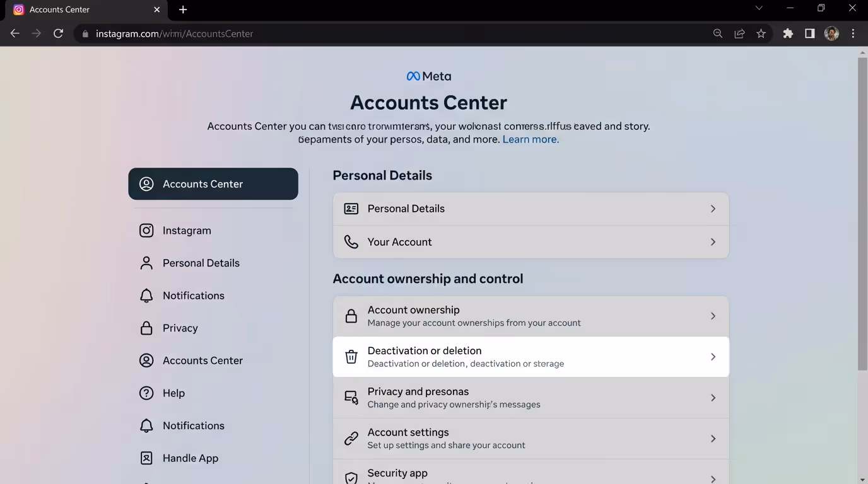The width and height of the screenshot is (868, 484).
Task: Click the Privacy lock icon in sidebar
Action: pos(146,328)
